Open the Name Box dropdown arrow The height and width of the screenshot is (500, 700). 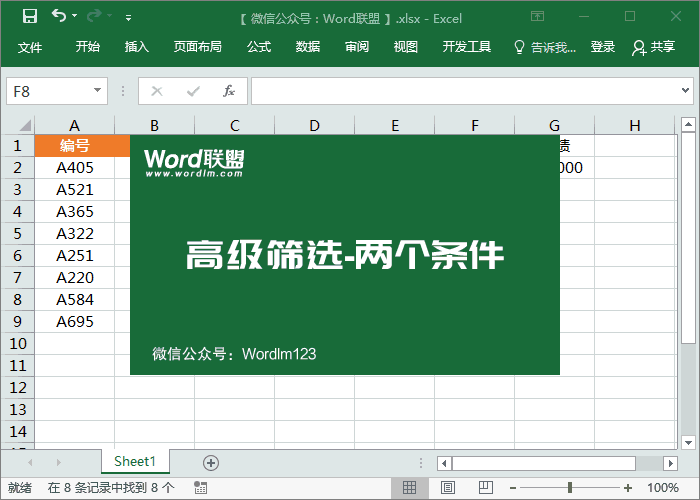tap(97, 91)
